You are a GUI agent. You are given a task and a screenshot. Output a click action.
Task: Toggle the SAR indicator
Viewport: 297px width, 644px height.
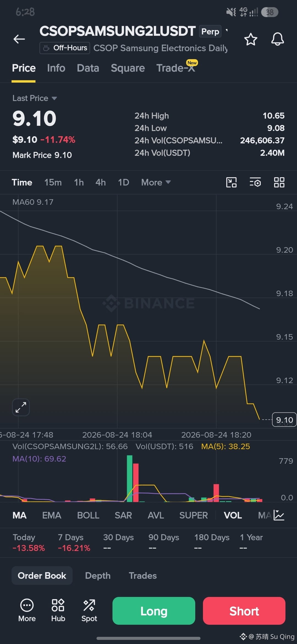pos(123,515)
